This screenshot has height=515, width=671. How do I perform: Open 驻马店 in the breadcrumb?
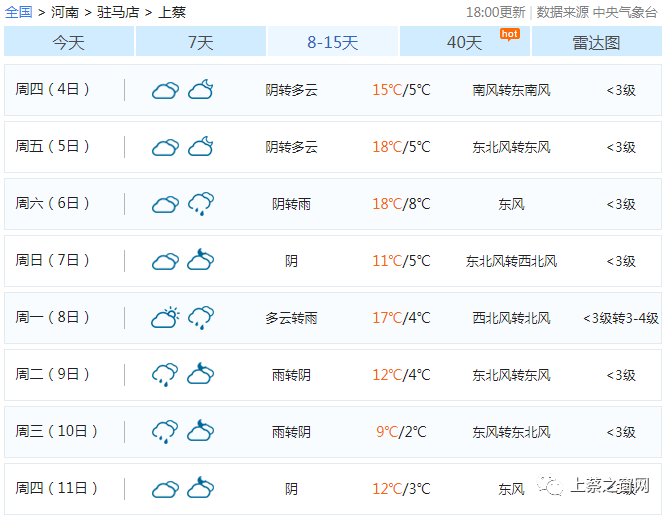point(119,12)
